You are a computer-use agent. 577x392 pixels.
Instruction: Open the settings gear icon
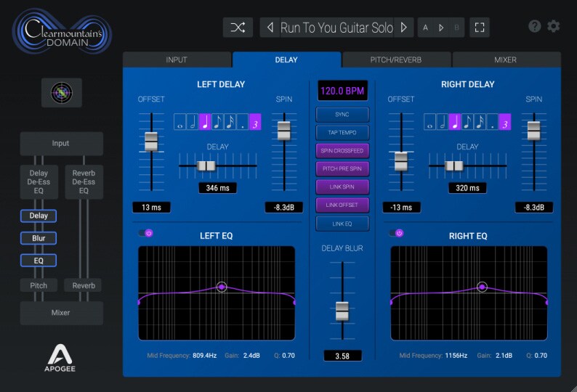point(554,26)
